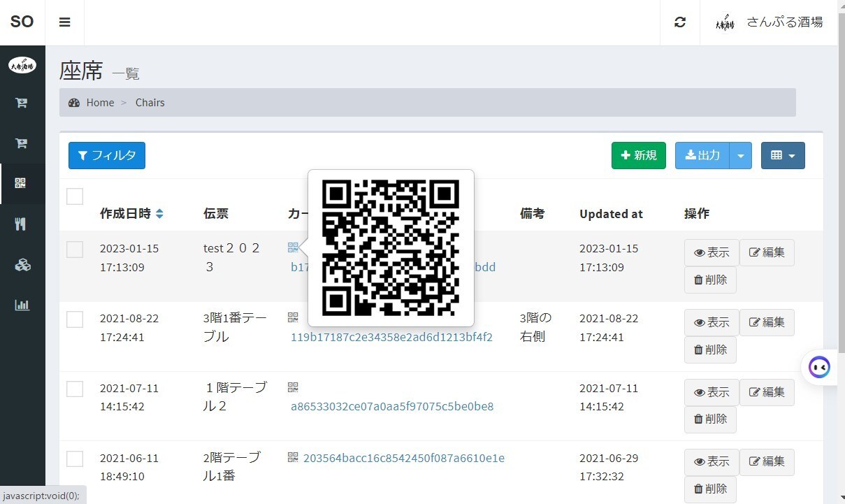The image size is (845, 504).
Task: Click the Updated at column header
Action: tap(611, 214)
